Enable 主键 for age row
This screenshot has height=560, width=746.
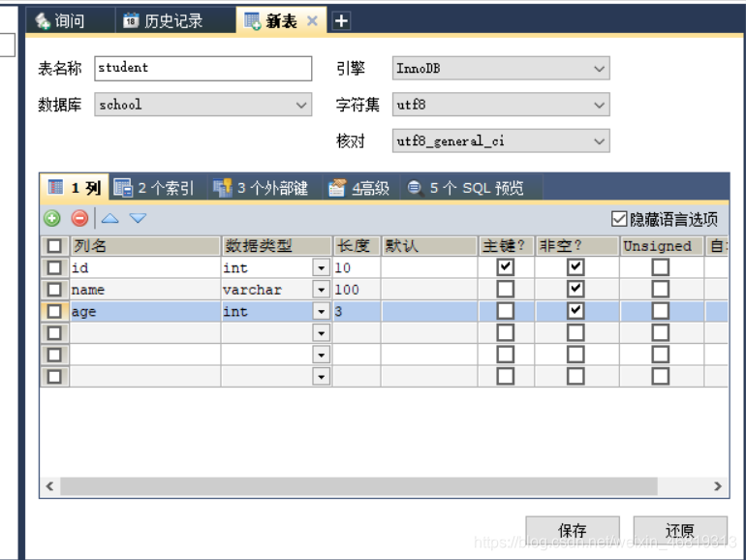[506, 311]
